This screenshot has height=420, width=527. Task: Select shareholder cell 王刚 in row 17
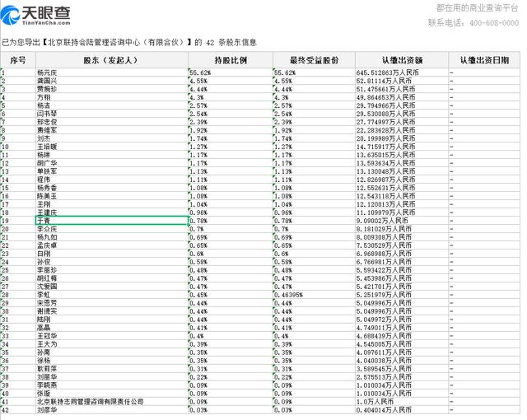pos(112,204)
